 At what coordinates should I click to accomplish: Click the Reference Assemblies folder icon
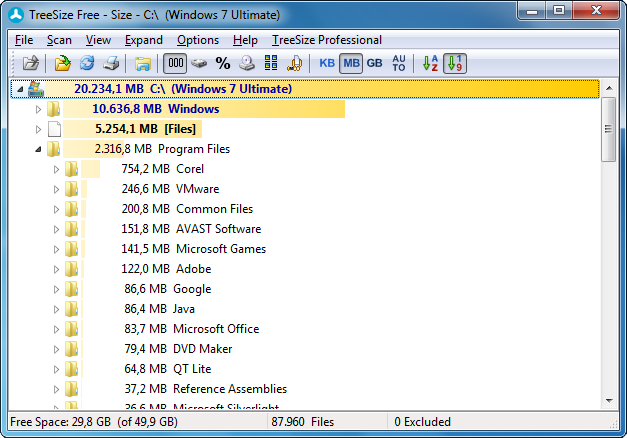pyautogui.click(x=72, y=389)
